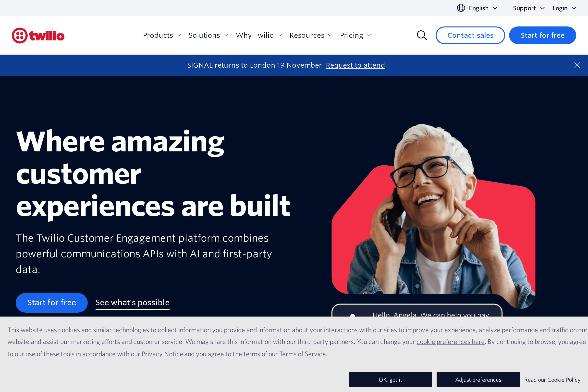Open See what's possible link
588x392 pixels.
click(x=132, y=303)
